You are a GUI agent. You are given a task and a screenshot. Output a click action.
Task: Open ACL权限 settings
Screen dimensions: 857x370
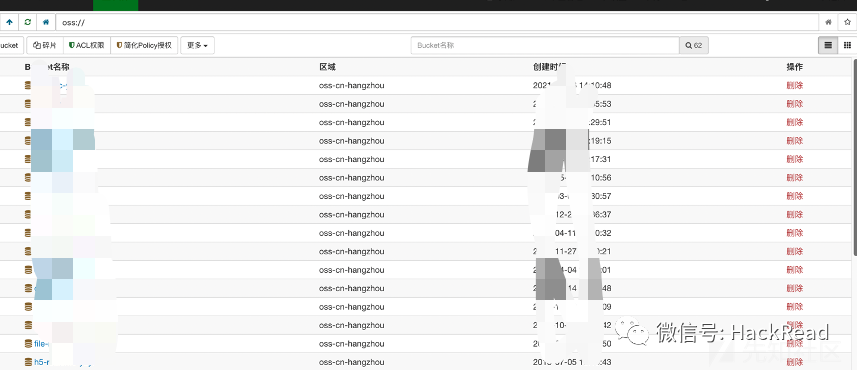(x=87, y=45)
